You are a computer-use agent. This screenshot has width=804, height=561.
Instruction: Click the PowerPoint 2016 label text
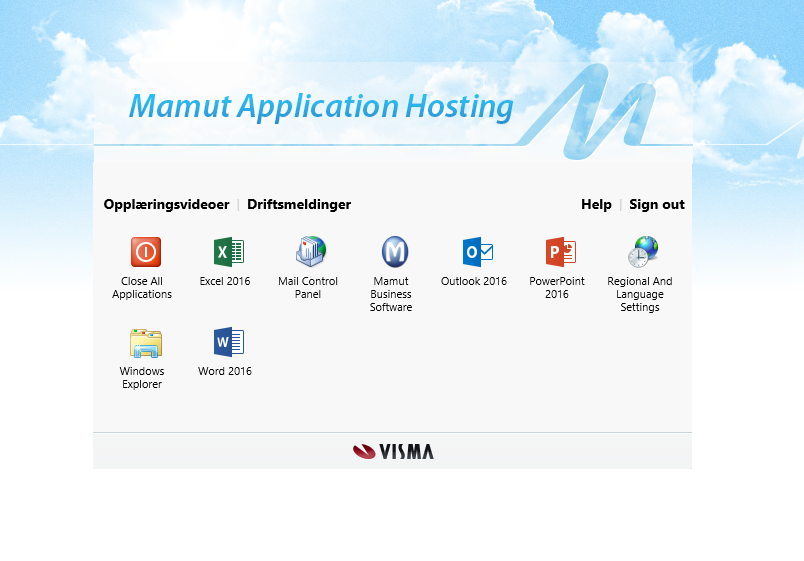(x=557, y=288)
